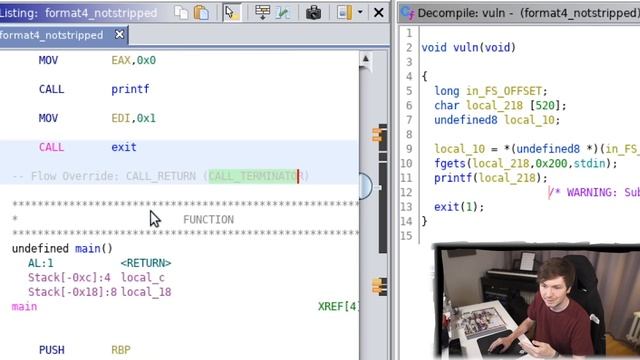This screenshot has height=360, width=640.
Task: Click the FUNCTION header banner text
Action: (x=208, y=220)
